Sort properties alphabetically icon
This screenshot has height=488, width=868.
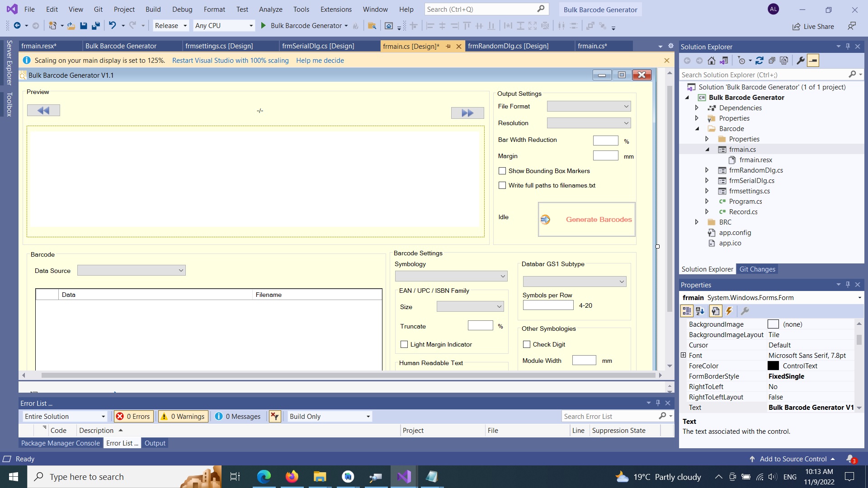[x=700, y=311]
